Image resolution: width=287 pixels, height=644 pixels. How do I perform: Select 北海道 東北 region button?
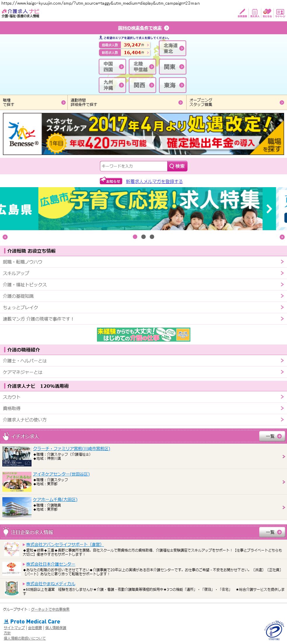click(173, 48)
